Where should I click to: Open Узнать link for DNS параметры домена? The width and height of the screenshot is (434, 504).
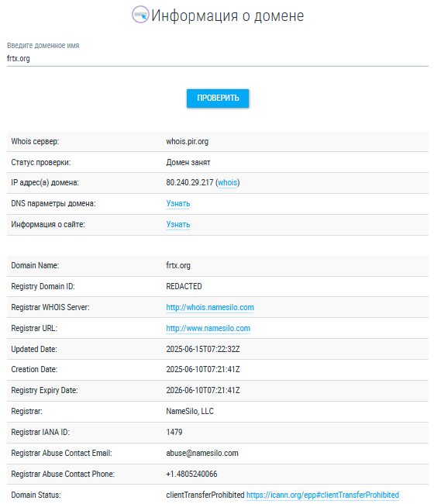coord(178,203)
